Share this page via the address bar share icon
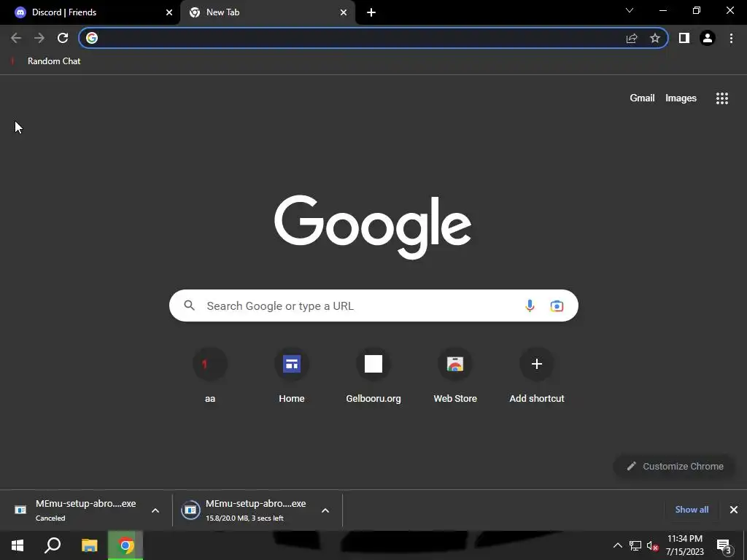Viewport: 747px width, 560px height. click(x=632, y=38)
